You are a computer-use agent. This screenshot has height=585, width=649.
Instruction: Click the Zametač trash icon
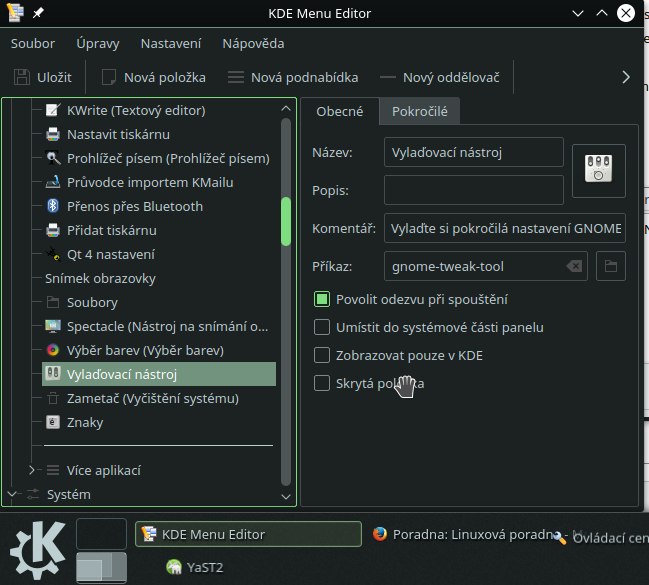[53, 398]
